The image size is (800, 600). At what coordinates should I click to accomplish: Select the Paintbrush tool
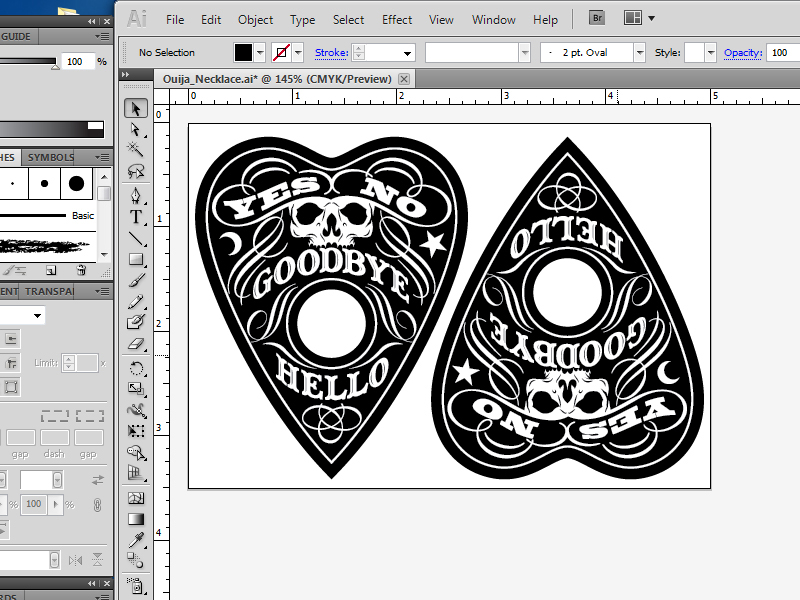[137, 280]
